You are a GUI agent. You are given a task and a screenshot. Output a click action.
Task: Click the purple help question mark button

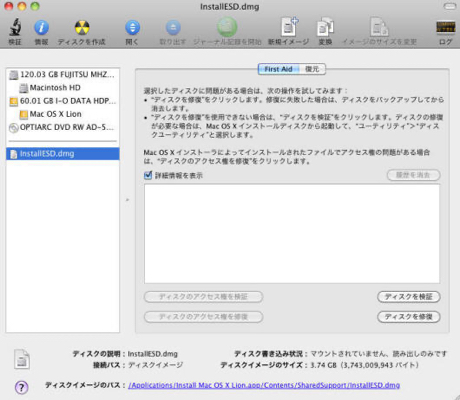pos(22,387)
